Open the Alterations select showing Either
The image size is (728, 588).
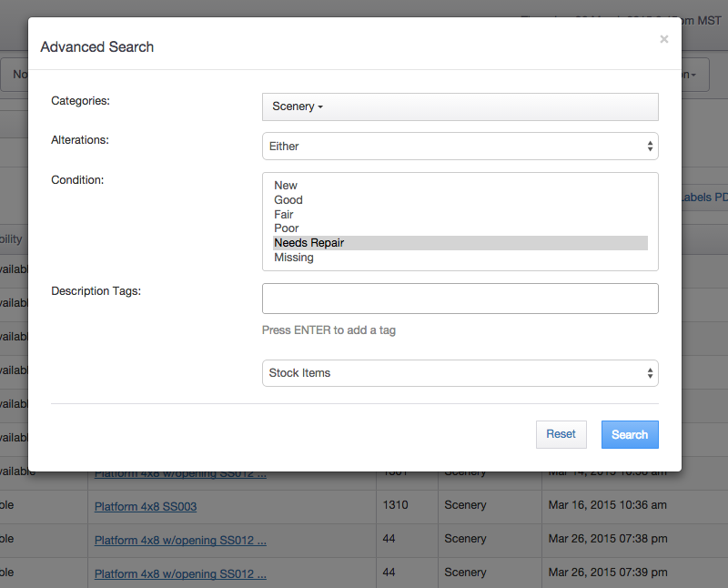coord(460,147)
